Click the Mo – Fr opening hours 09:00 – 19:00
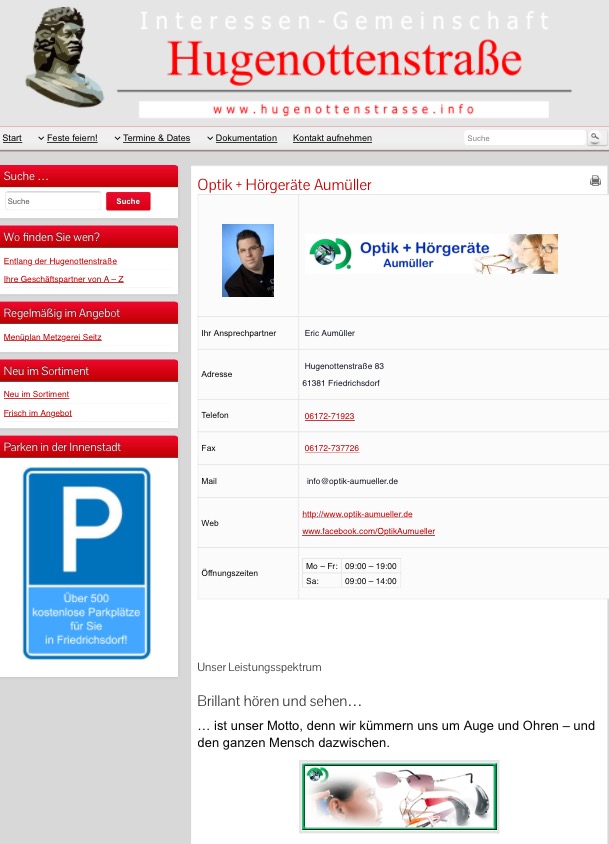Viewport: 609px width, 844px height. click(370, 566)
